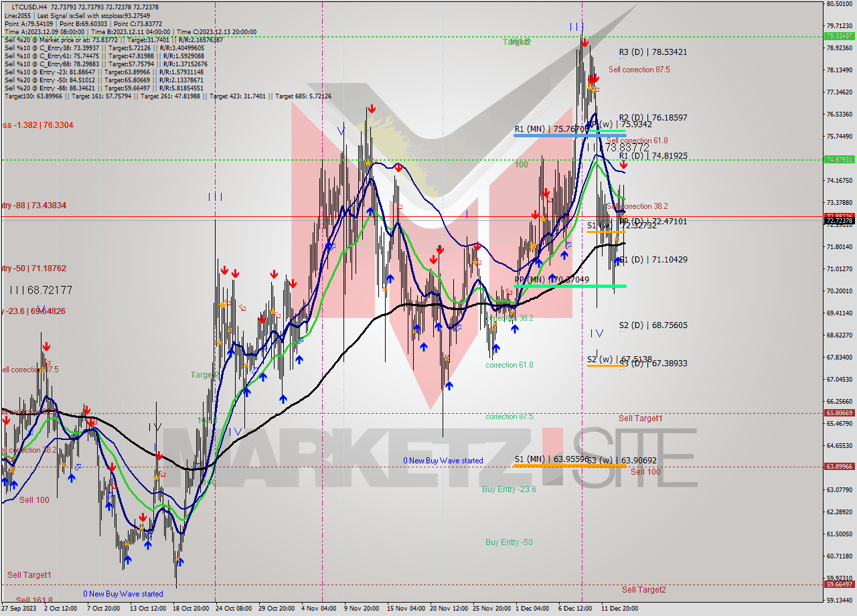Click the 'R1 (D) | 74.81925' pivot label
Screen dimensions: 857x616
(x=653, y=155)
